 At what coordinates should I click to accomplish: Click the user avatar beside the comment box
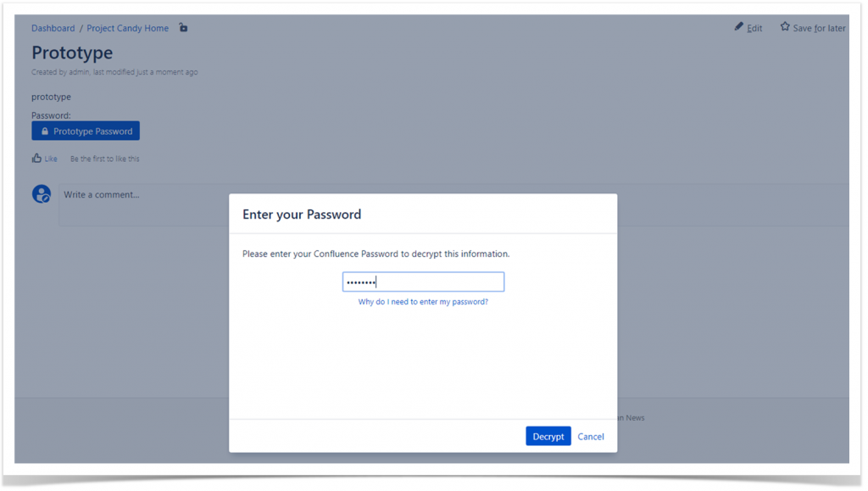pyautogui.click(x=42, y=193)
